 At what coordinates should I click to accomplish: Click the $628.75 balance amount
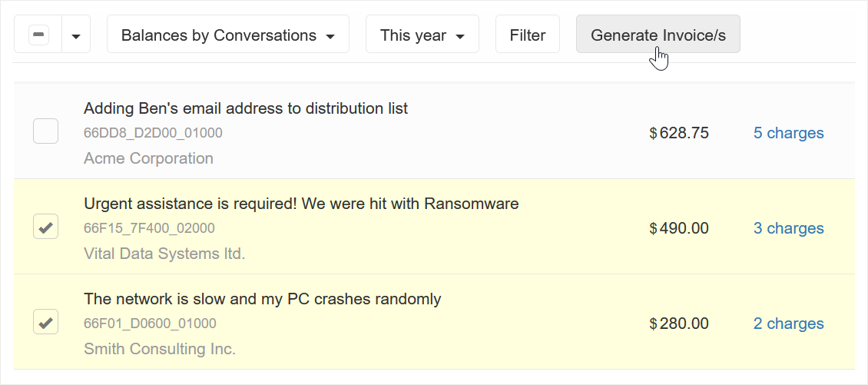click(679, 133)
